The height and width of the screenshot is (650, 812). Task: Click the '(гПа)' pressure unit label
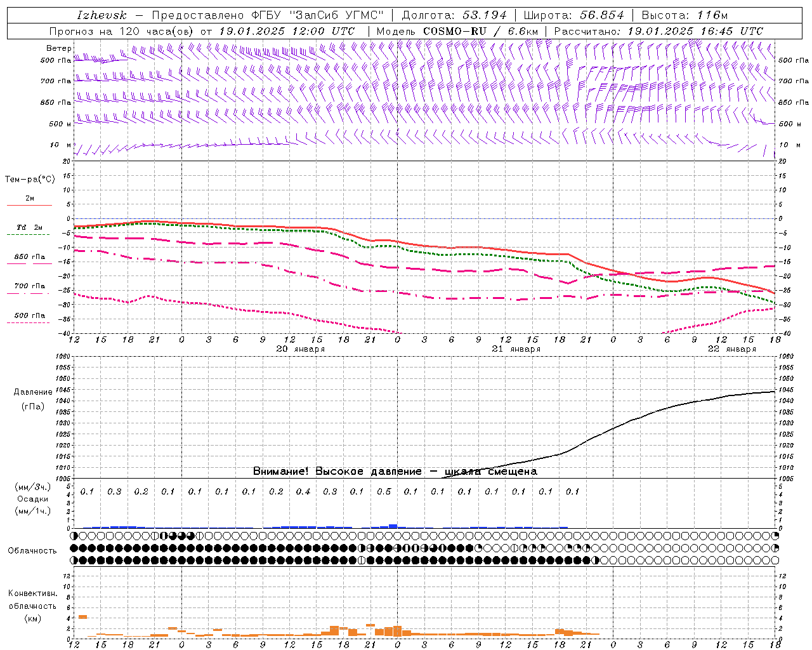33,407
